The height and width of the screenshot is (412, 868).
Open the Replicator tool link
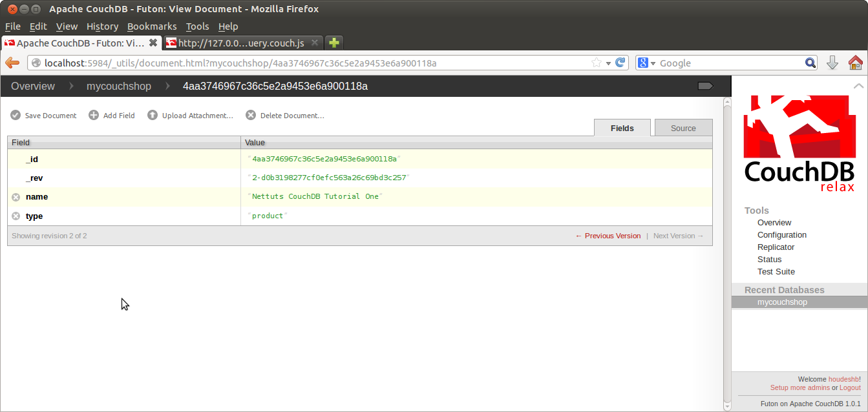click(776, 247)
